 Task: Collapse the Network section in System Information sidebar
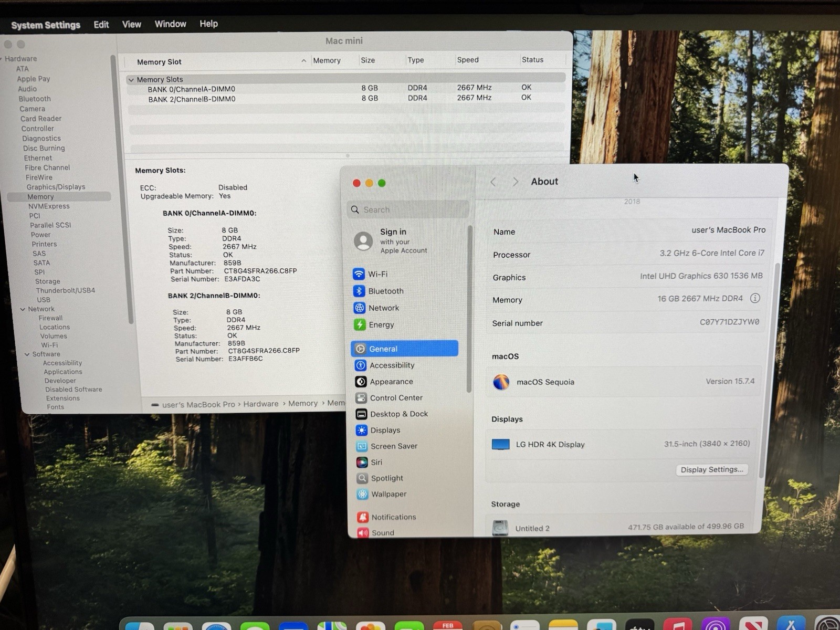click(x=23, y=309)
